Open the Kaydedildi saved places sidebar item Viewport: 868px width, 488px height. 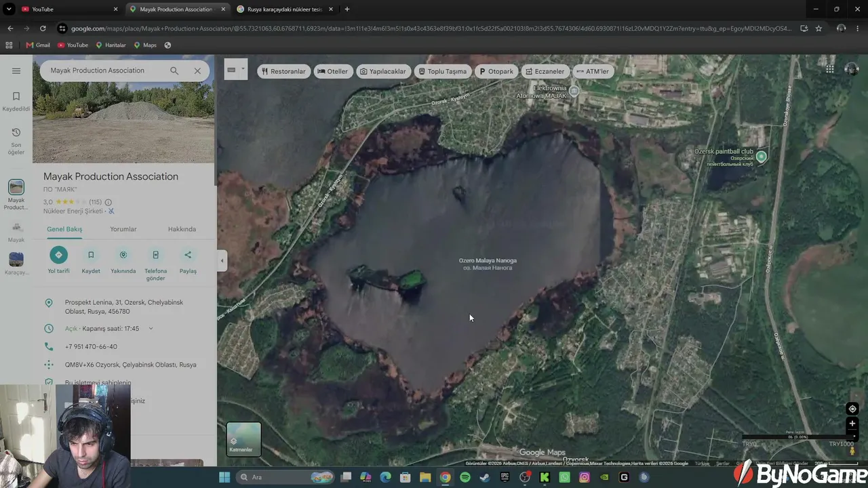click(16, 101)
